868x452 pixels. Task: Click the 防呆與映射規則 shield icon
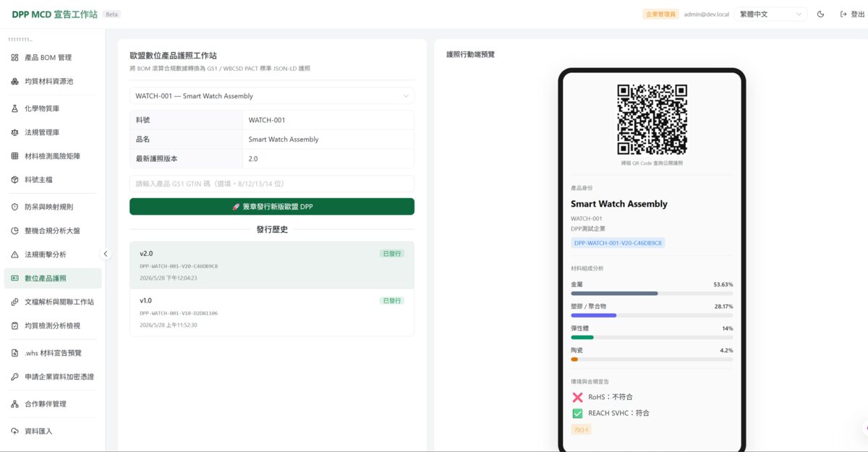(x=15, y=207)
